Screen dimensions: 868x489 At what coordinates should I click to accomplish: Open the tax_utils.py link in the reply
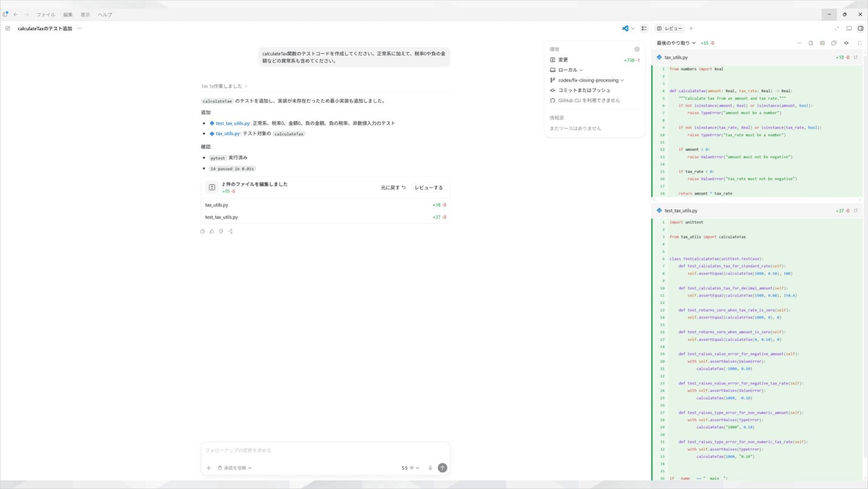coord(227,133)
